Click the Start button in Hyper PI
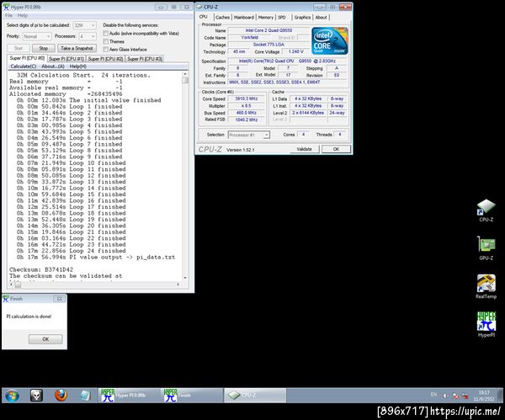The image size is (505, 420). (x=19, y=48)
